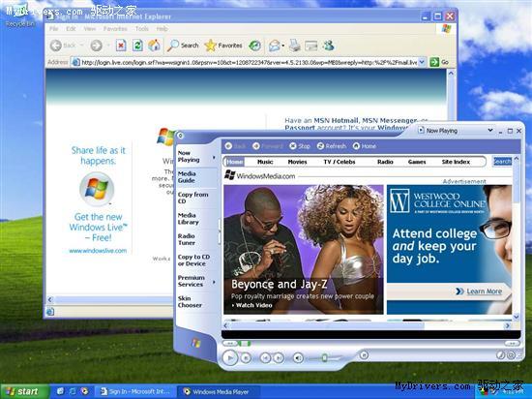
Task: Select the Movies tab on WindowsMedia.com
Action: 297,162
